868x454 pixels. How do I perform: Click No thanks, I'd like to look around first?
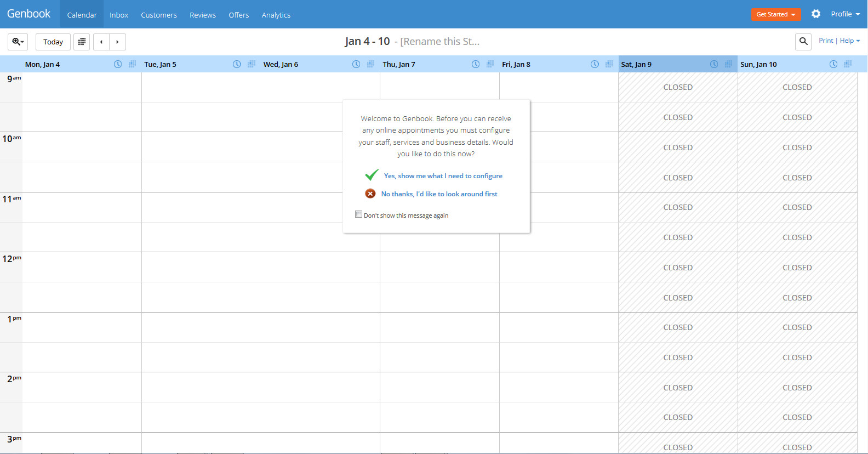pyautogui.click(x=439, y=194)
